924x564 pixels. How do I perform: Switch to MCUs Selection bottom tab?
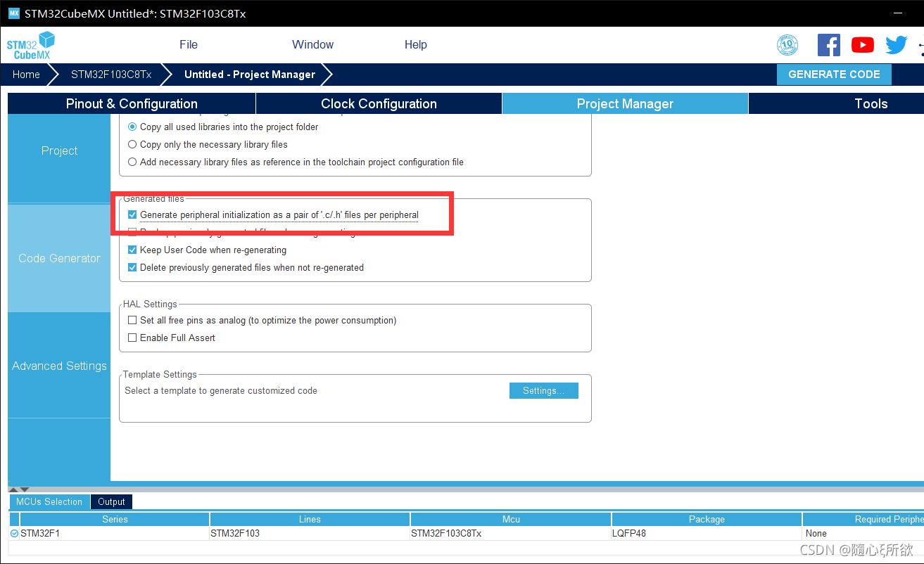point(49,501)
